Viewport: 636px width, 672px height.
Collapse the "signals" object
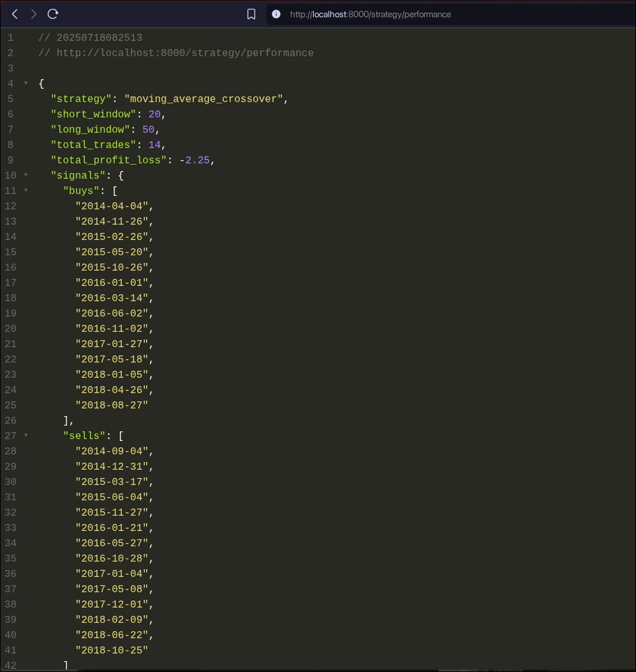tap(26, 175)
